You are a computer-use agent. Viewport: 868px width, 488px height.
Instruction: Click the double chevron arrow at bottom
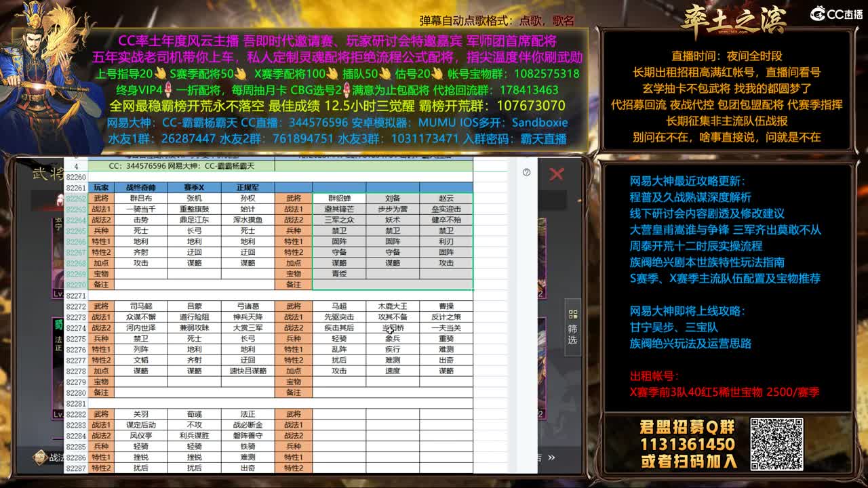[x=551, y=458]
